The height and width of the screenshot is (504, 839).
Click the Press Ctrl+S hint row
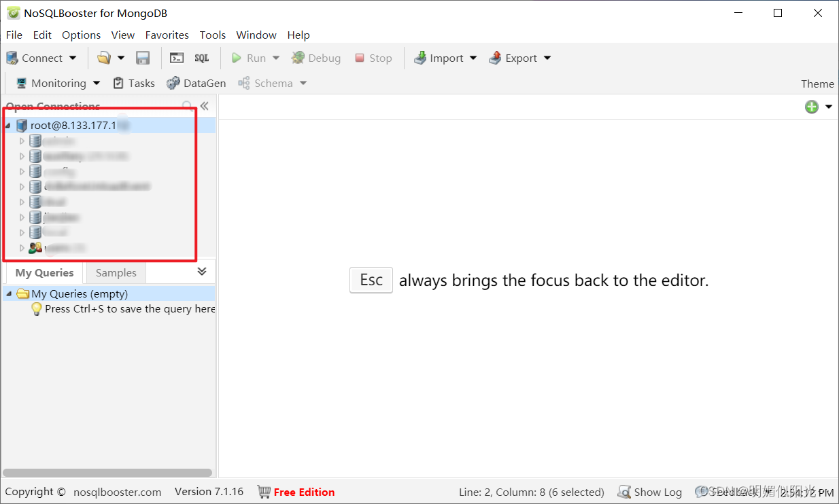[x=123, y=308]
